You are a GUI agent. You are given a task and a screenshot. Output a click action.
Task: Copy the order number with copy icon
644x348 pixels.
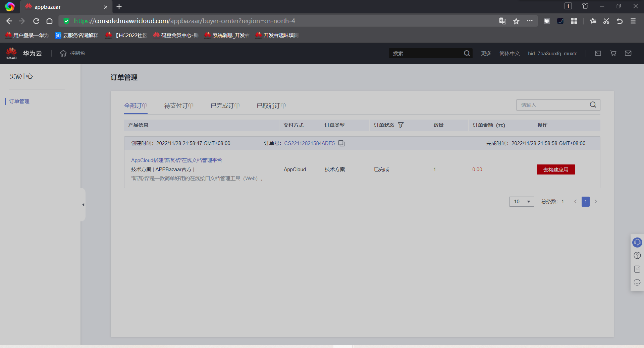coord(341,143)
